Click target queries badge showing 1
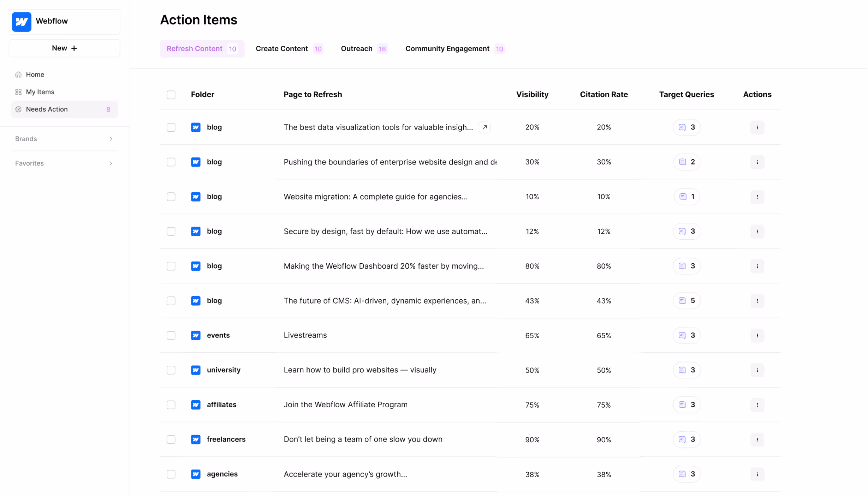This screenshot has width=868, height=497. [686, 197]
